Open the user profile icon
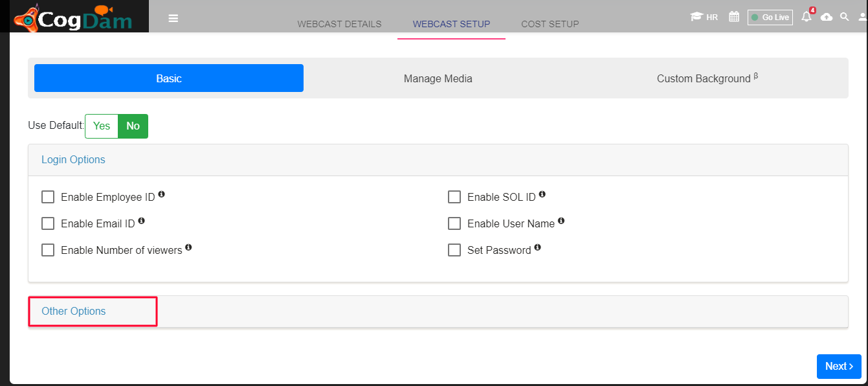Image resolution: width=868 pixels, height=386 pixels. click(x=863, y=17)
